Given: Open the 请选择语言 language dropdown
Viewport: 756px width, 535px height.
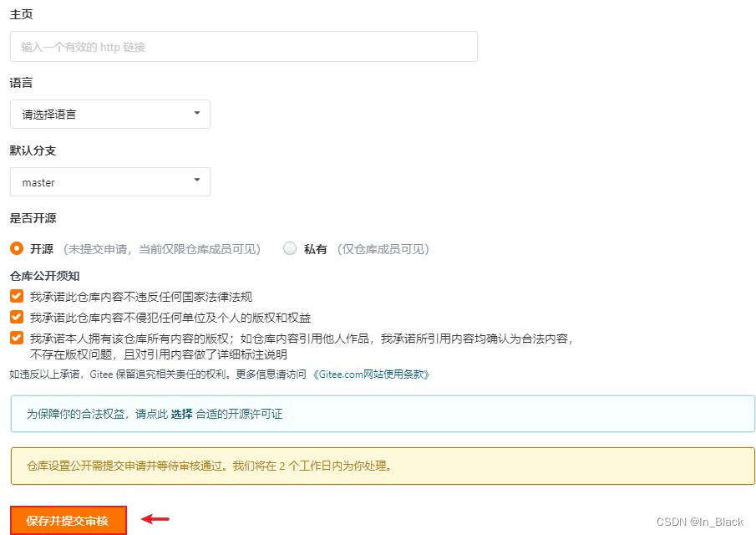Looking at the screenshot, I should click(109, 114).
